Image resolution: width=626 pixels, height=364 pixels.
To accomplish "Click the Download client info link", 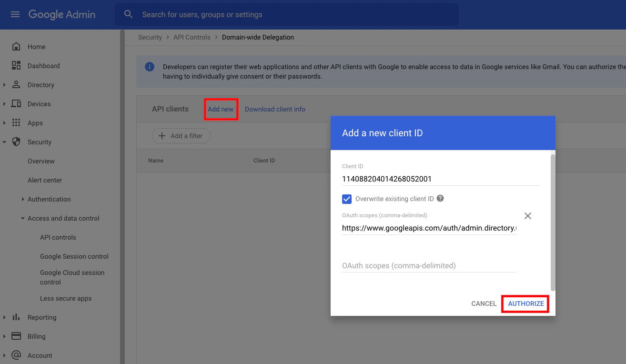I will pyautogui.click(x=275, y=109).
